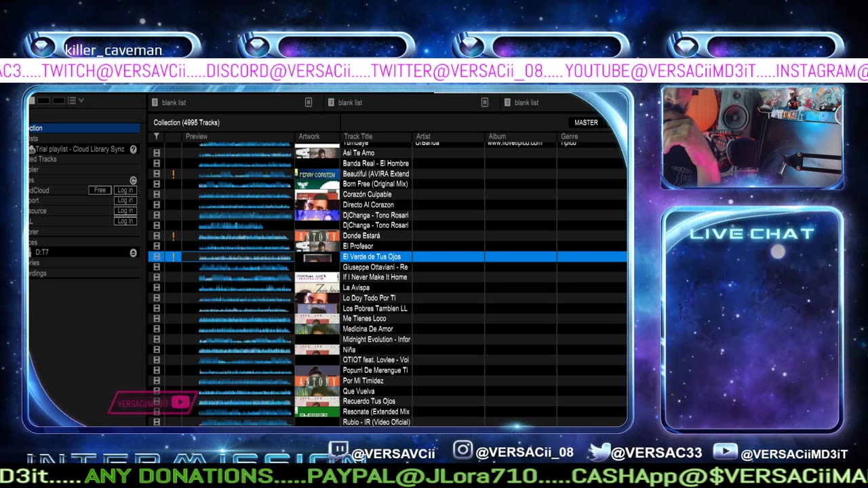Image resolution: width=868 pixels, height=488 pixels.
Task: Select track Resonate (Extended Mix
Action: (376, 411)
